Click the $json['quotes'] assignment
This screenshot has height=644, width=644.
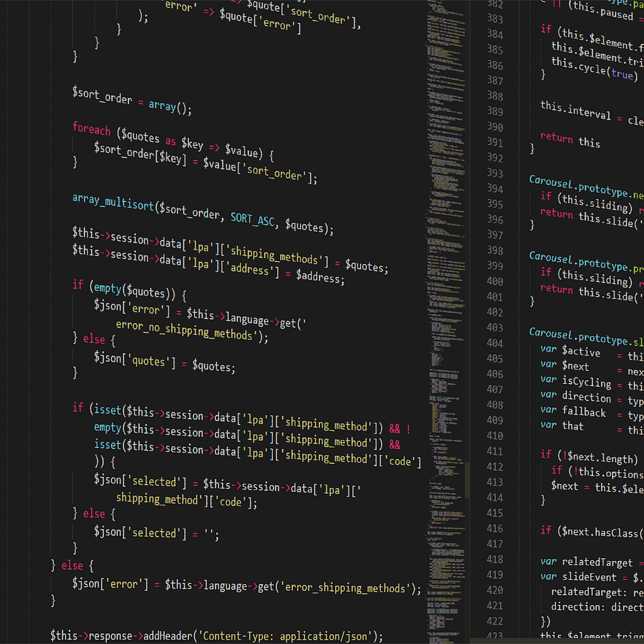click(x=164, y=361)
